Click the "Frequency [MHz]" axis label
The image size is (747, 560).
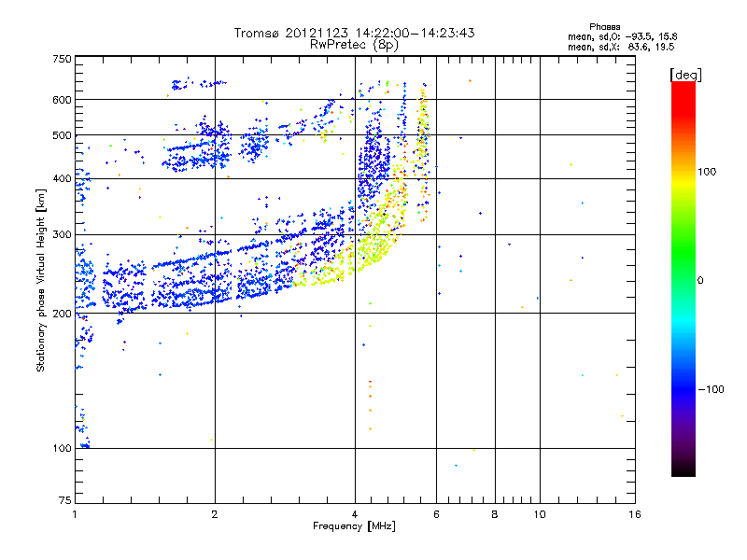pos(354,526)
